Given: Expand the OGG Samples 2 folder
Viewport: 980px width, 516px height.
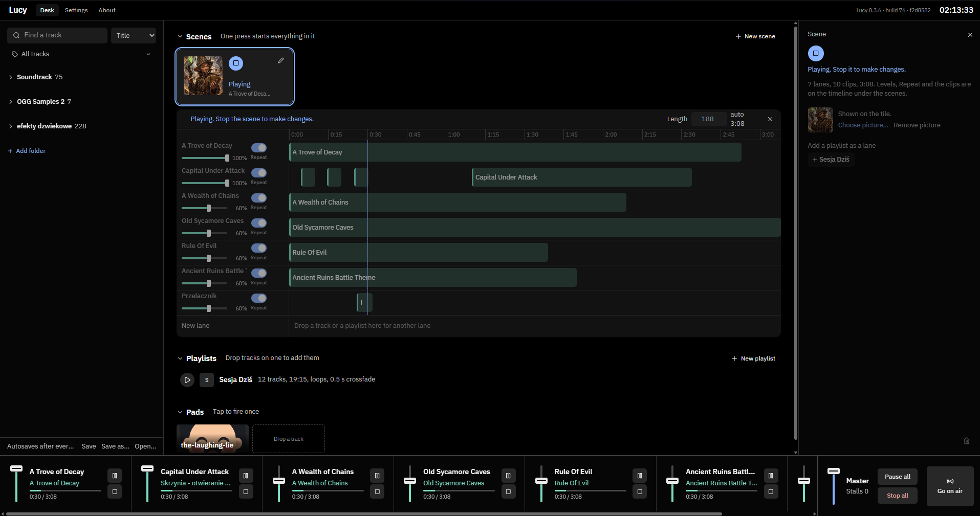Looking at the screenshot, I should [11, 102].
